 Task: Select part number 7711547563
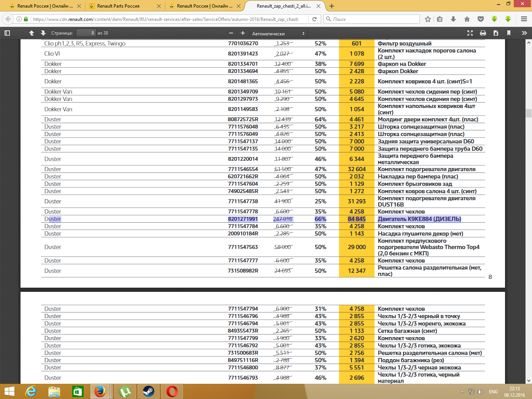243,247
